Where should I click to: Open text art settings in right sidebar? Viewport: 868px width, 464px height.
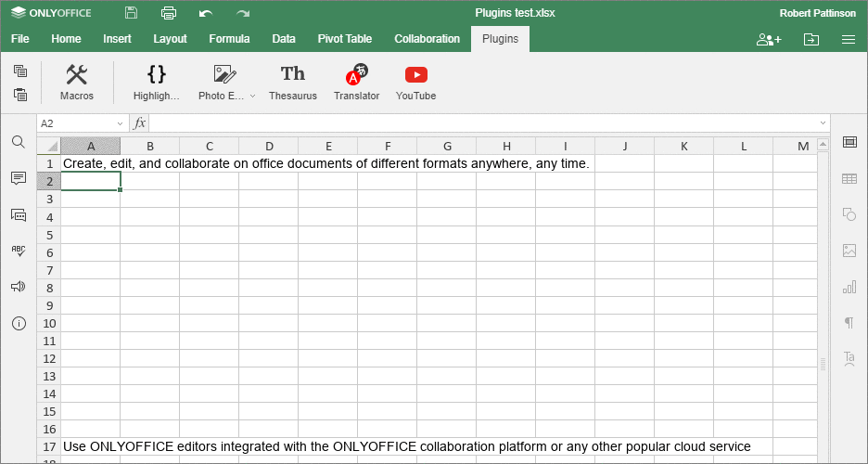point(849,359)
